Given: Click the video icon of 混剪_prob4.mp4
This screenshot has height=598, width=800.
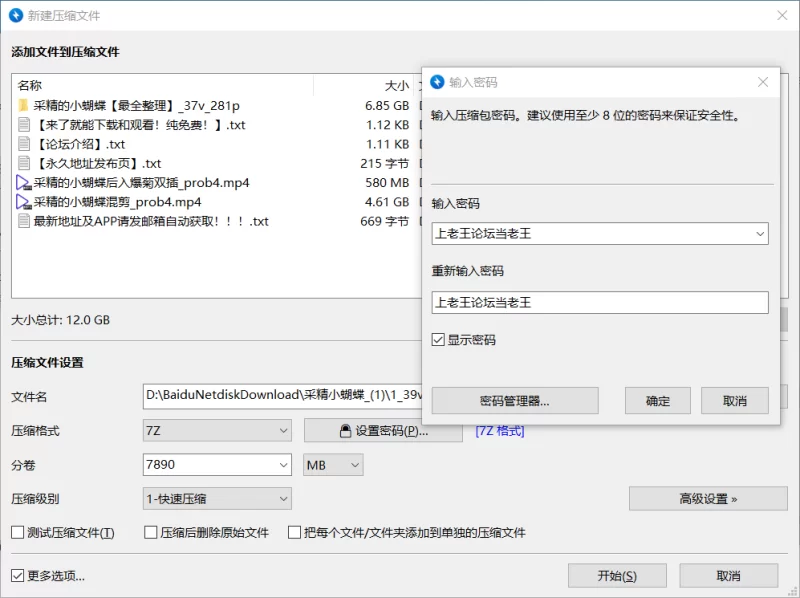Looking at the screenshot, I should pos(23,202).
